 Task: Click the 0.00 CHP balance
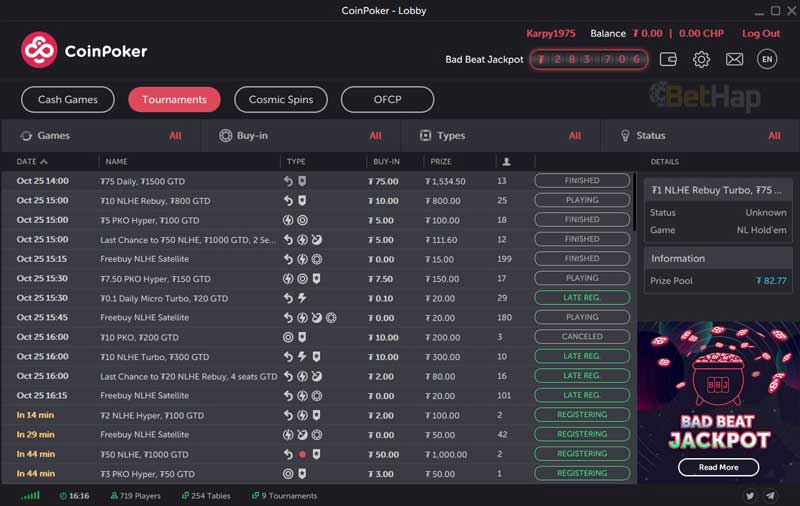click(702, 34)
